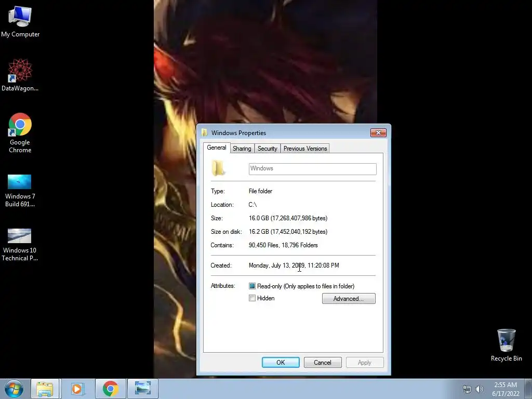
Task: Show the clock and date flyout
Action: point(506,389)
